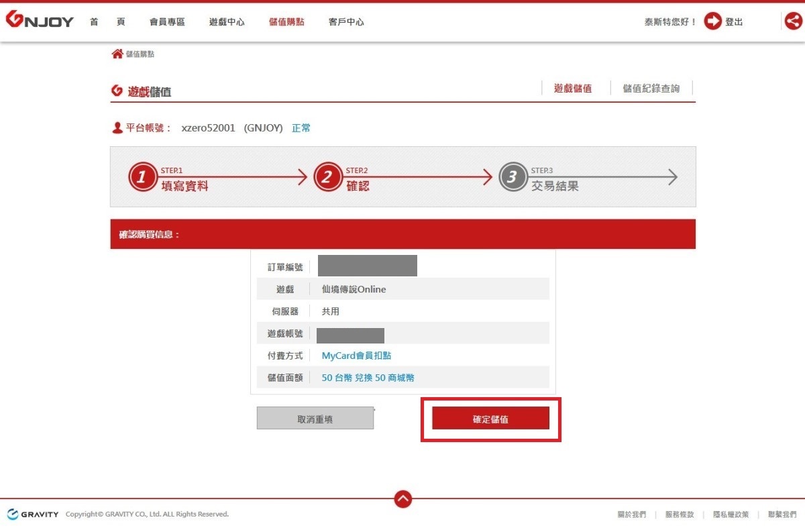Go to 遊戲中心 in navigation
Viewport: 805px width, 532px height.
tap(227, 21)
